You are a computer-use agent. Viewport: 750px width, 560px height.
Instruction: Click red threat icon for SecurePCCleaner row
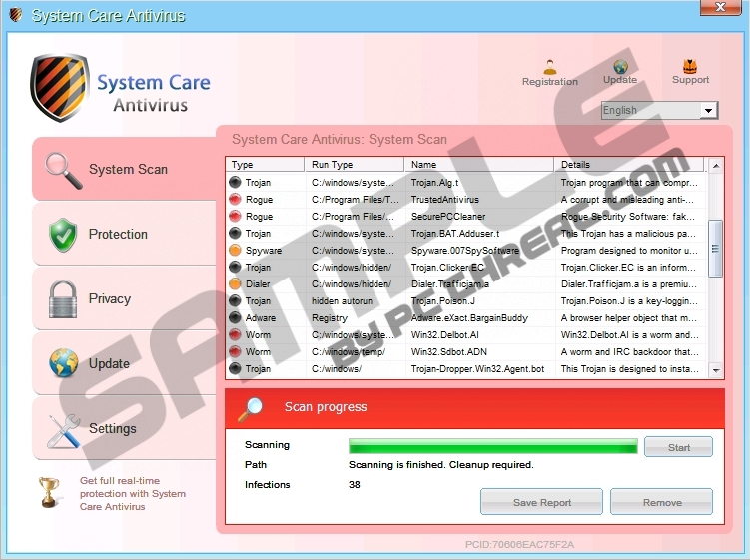pos(235,217)
